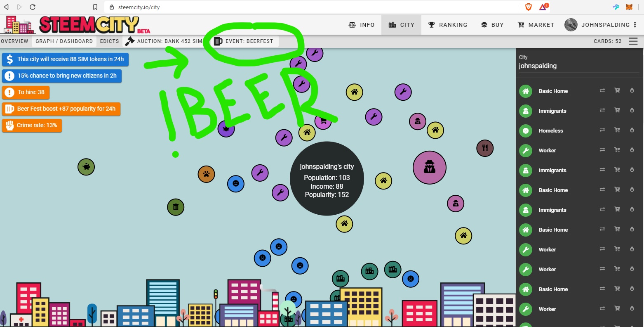The height and width of the screenshot is (327, 644).
Task: Click the piggy bank bubble on the map
Action: pos(86,167)
